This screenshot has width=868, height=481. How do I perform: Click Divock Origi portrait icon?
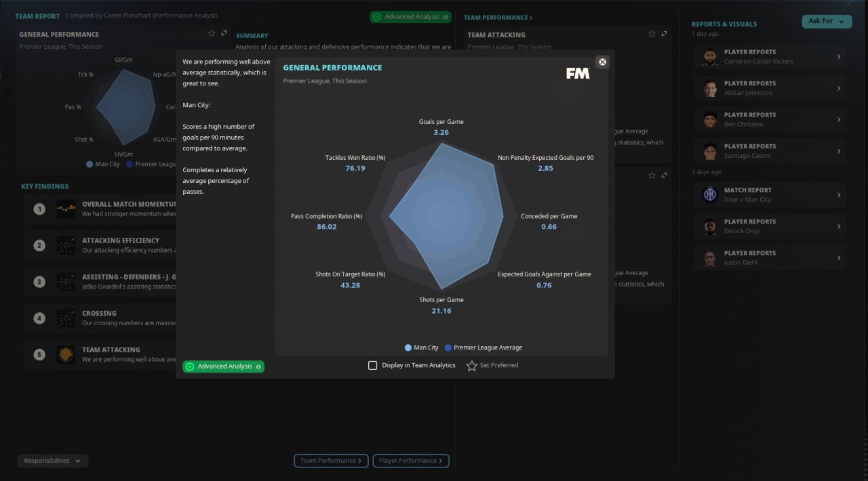[710, 226]
